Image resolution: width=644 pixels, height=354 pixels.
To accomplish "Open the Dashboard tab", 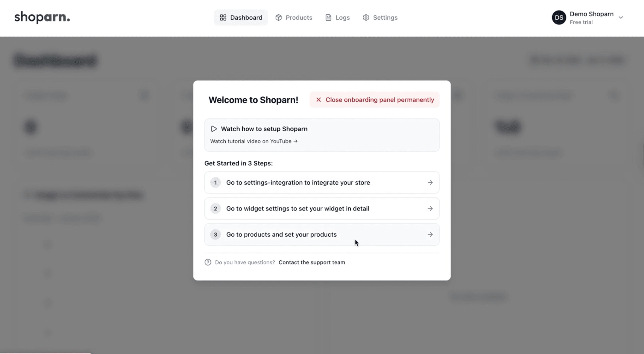I will coord(241,17).
